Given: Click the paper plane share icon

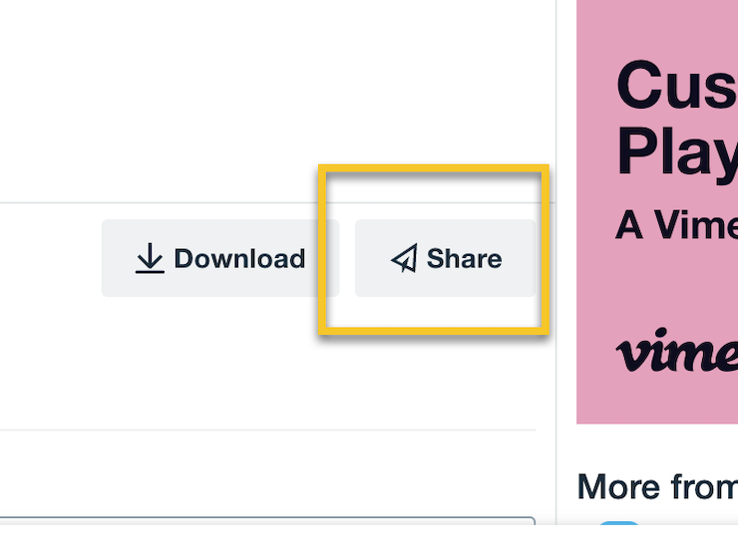Looking at the screenshot, I should coord(404,258).
